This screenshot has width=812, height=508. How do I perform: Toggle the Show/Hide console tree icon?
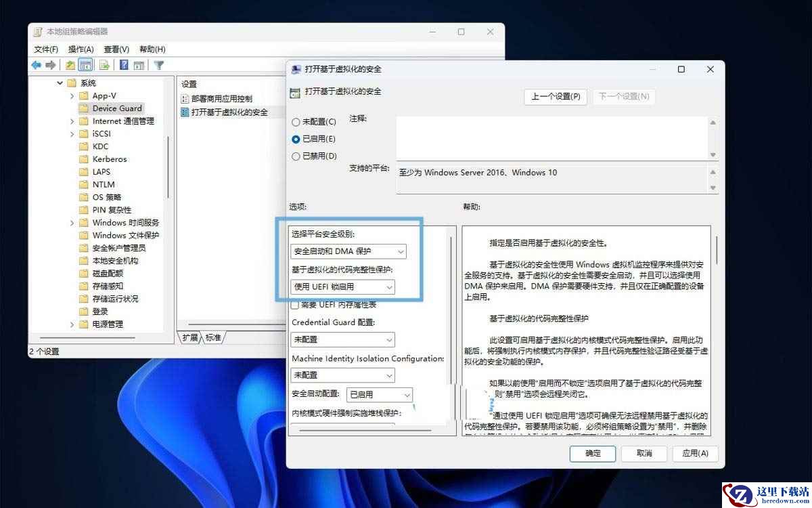click(x=85, y=65)
